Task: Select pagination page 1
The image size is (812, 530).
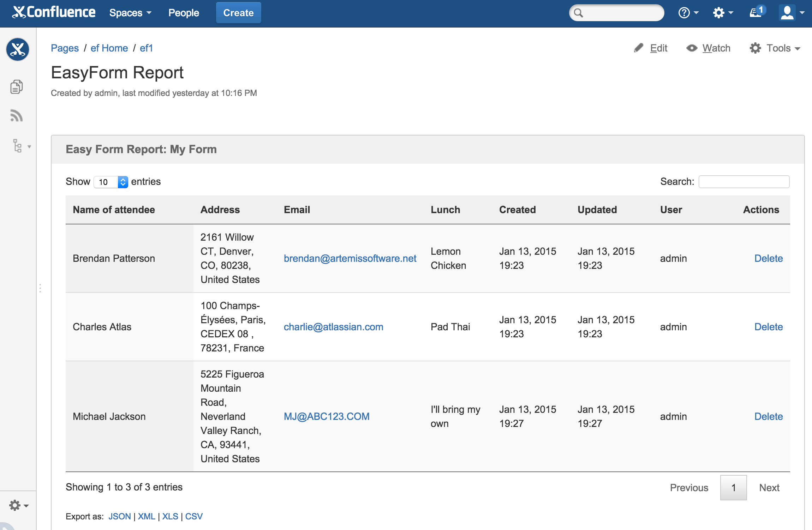Action: pyautogui.click(x=734, y=488)
